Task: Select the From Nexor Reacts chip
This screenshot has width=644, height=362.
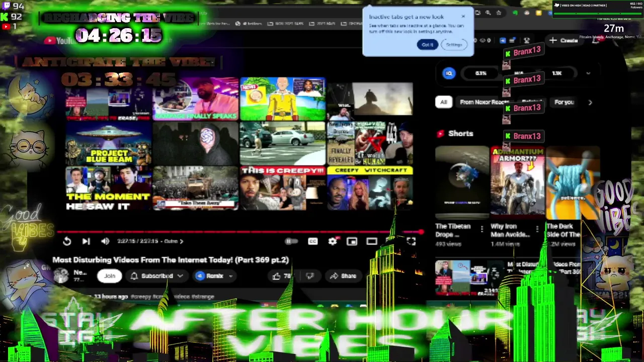Action: point(484,102)
